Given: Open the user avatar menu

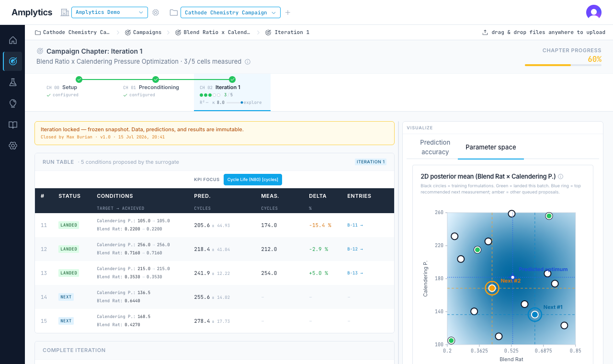Looking at the screenshot, I should click(x=594, y=12).
